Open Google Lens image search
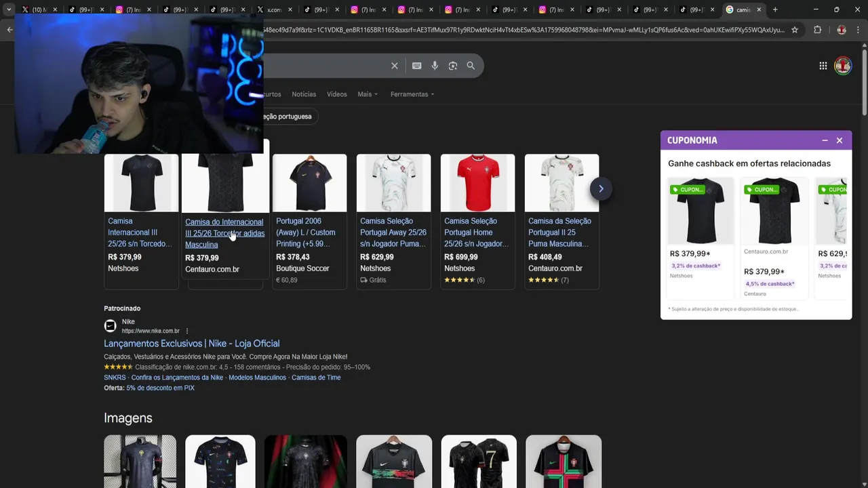 click(x=453, y=66)
